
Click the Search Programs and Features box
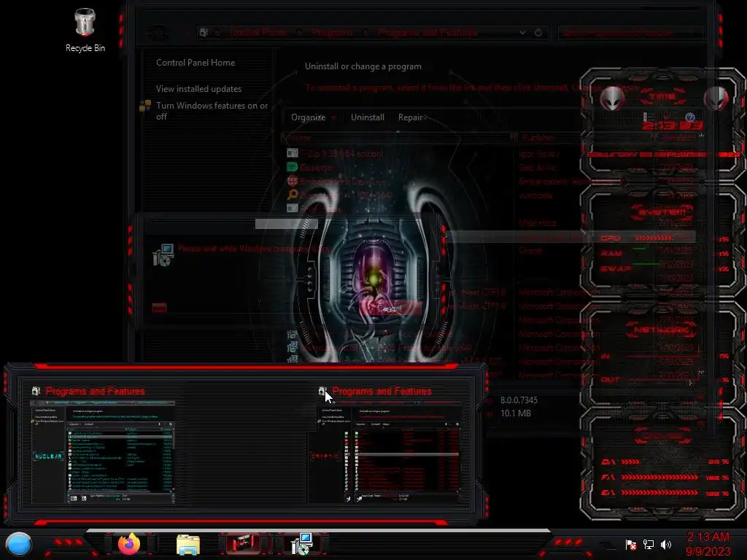(x=630, y=32)
